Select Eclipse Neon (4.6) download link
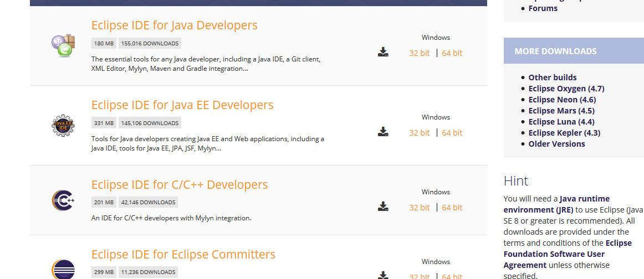Screen dimensions: 644x279 tap(561, 100)
